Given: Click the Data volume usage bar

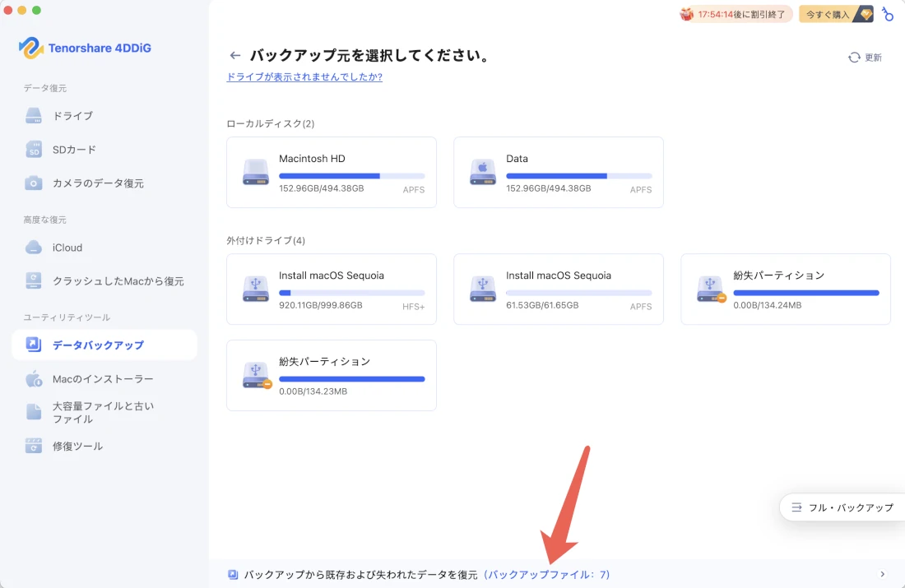Looking at the screenshot, I should (579, 176).
